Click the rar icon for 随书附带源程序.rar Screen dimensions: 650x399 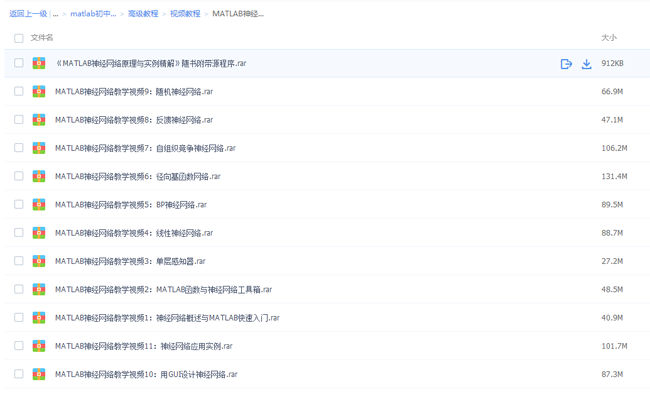pyautogui.click(x=39, y=63)
